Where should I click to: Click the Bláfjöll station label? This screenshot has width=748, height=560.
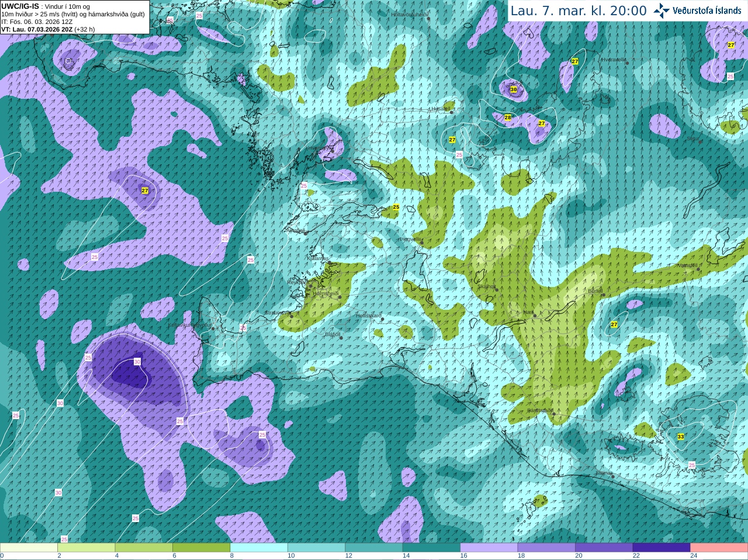[332, 334]
